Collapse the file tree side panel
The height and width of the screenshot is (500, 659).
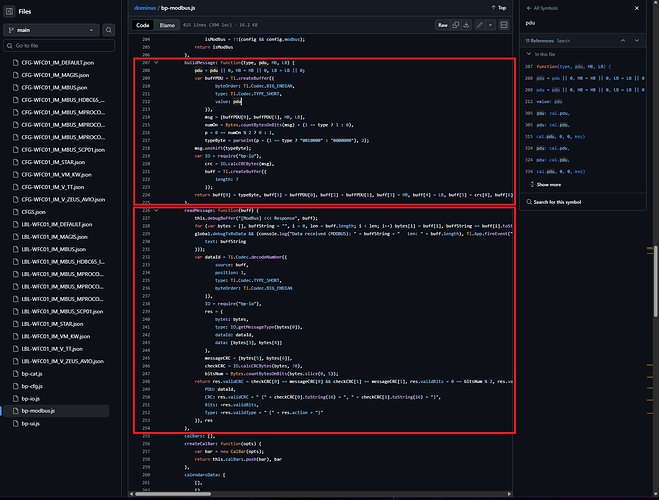(10, 11)
